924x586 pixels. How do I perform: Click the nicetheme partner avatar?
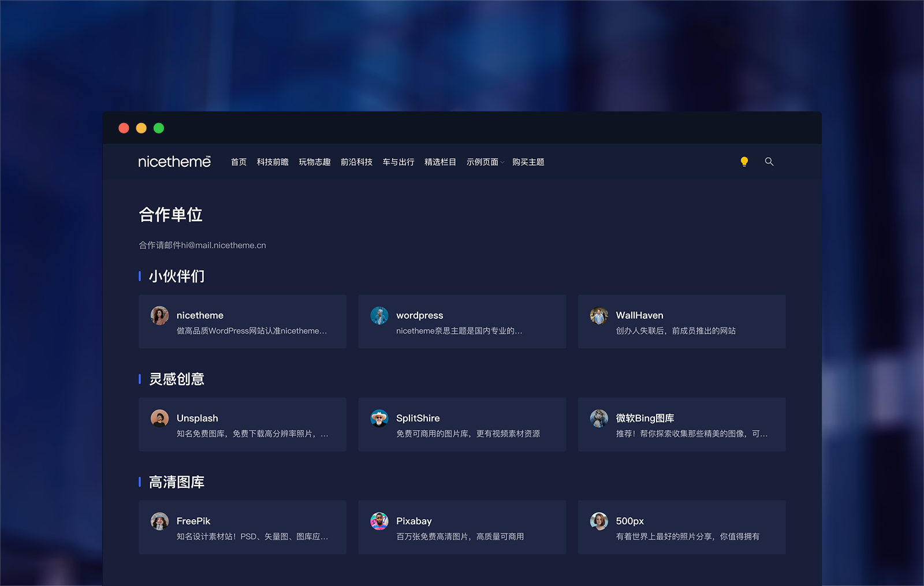pyautogui.click(x=159, y=316)
